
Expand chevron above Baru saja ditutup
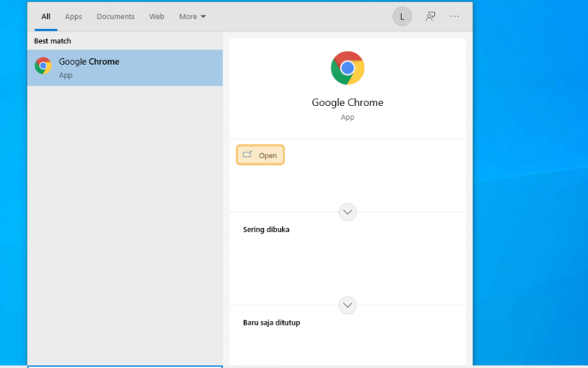[348, 305]
